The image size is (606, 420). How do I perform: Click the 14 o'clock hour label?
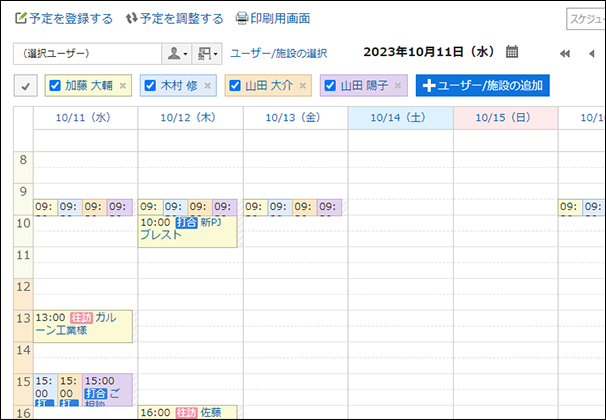[x=23, y=350]
